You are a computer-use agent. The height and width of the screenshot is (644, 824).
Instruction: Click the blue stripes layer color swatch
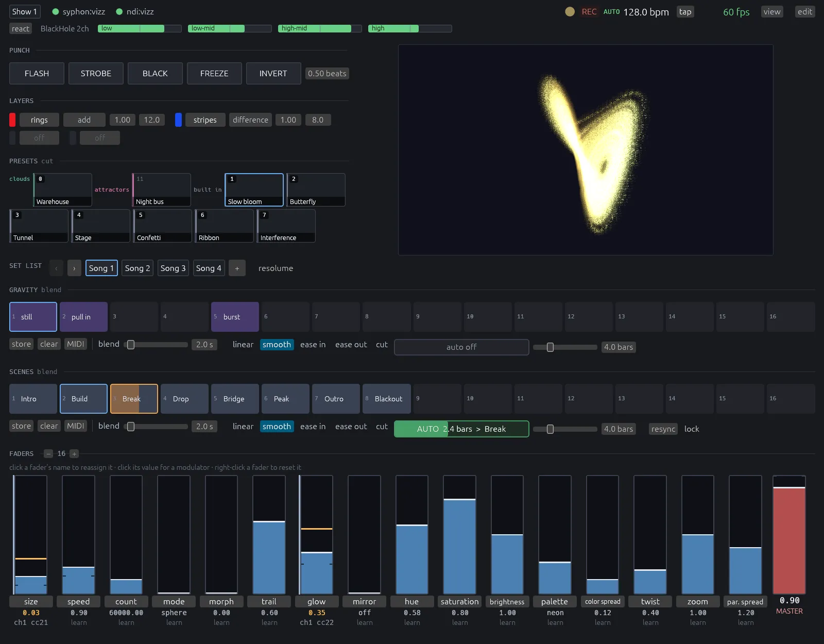(x=178, y=120)
